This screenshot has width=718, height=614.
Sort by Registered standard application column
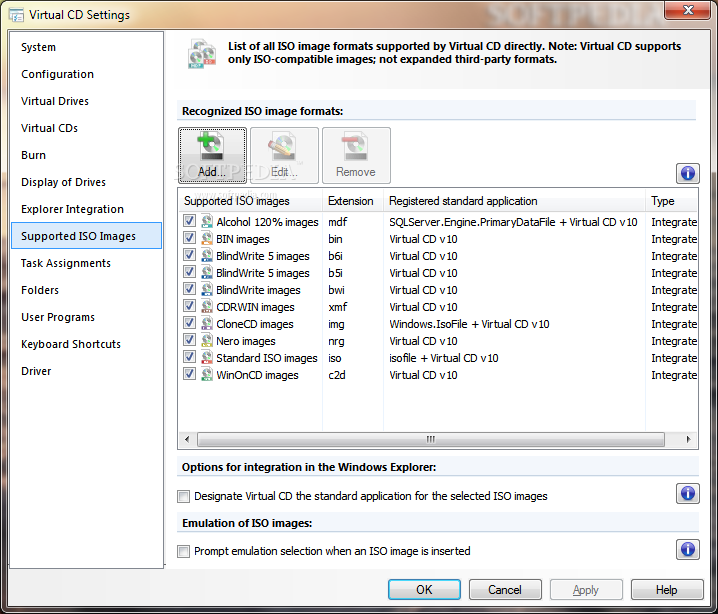pyautogui.click(x=514, y=201)
